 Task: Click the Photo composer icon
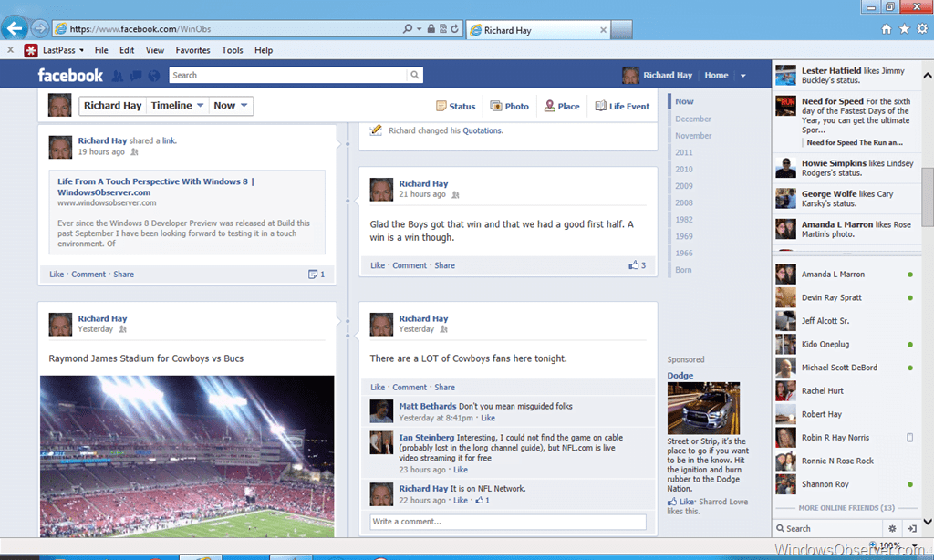click(x=495, y=106)
